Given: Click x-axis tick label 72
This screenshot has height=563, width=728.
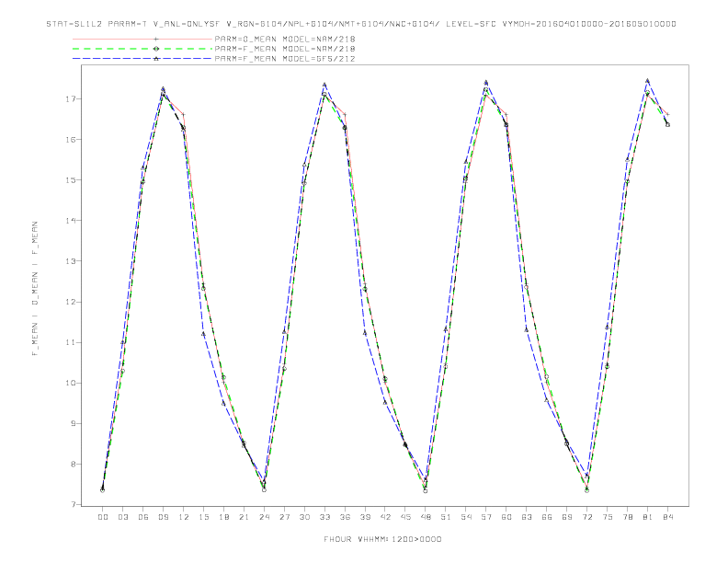Looking at the screenshot, I should pos(587,517).
